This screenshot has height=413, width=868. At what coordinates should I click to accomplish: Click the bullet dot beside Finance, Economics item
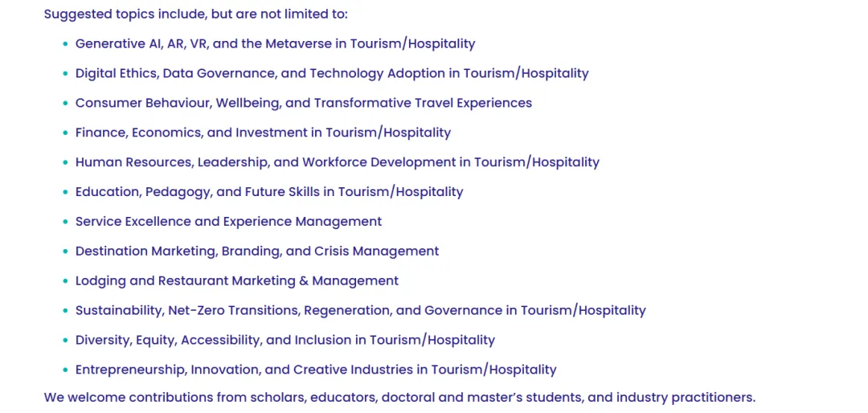click(x=65, y=133)
